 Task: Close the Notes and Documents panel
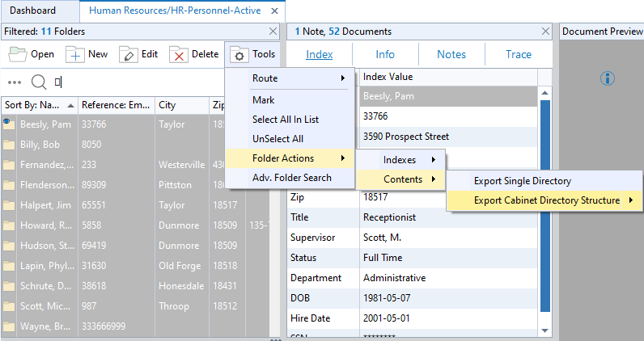click(545, 32)
